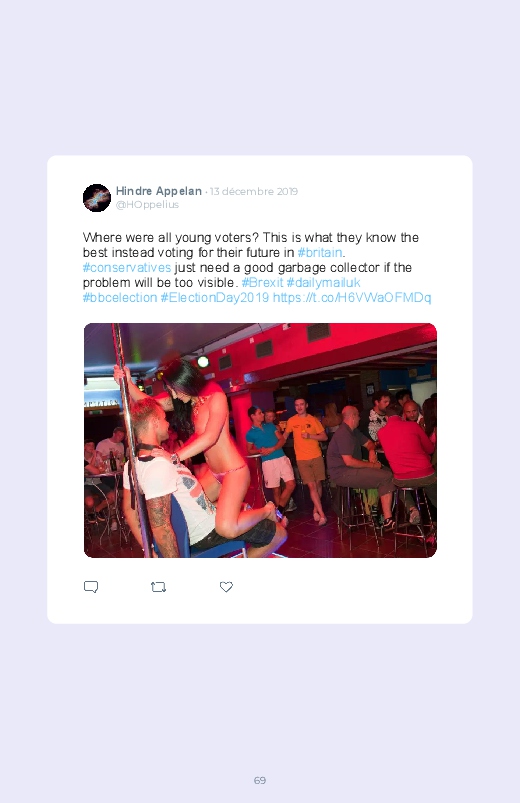
Task: Open the #britain hashtag
Action: coord(320,252)
